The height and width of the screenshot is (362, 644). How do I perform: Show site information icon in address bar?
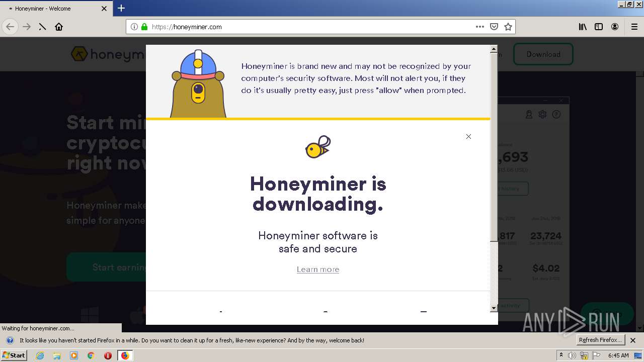[134, 27]
